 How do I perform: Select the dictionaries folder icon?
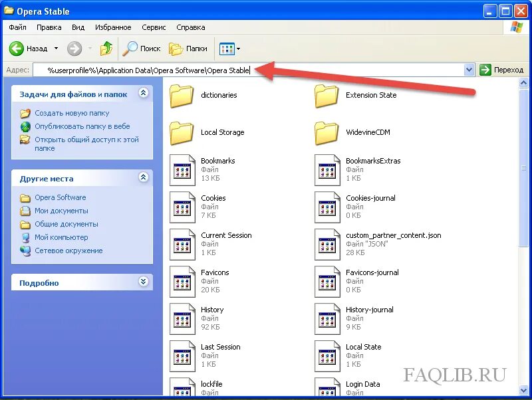tap(182, 96)
